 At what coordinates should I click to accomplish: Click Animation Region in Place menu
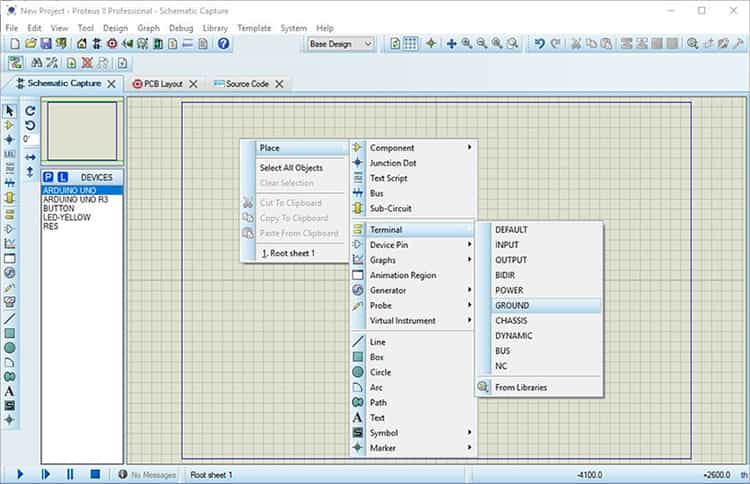click(x=413, y=275)
